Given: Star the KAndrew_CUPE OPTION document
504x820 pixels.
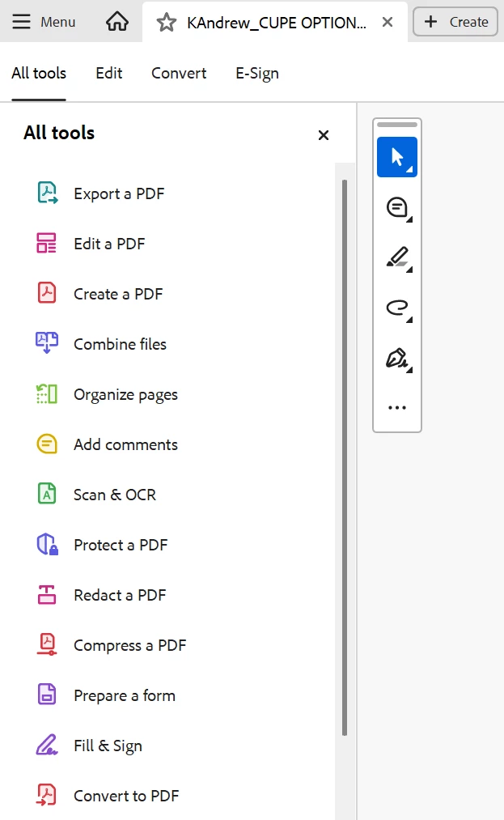Looking at the screenshot, I should (167, 23).
